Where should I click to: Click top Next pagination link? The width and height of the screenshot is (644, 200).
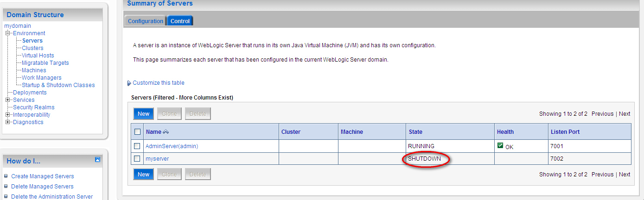625,114
